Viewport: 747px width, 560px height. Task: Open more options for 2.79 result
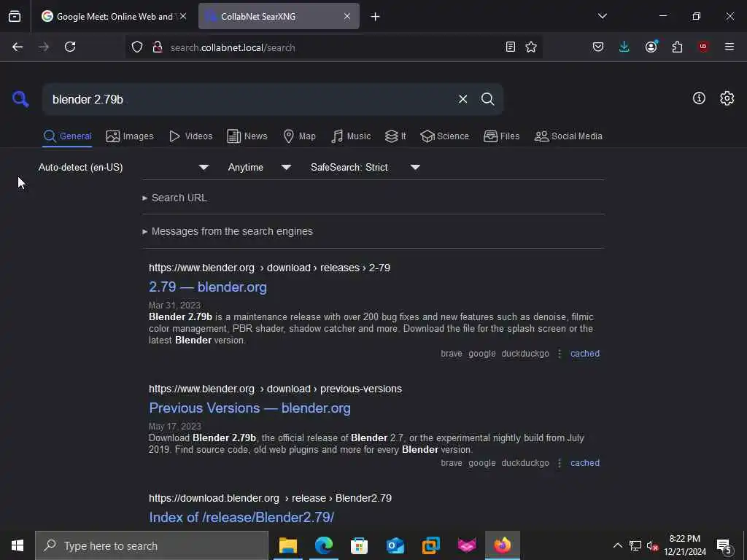pos(560,354)
